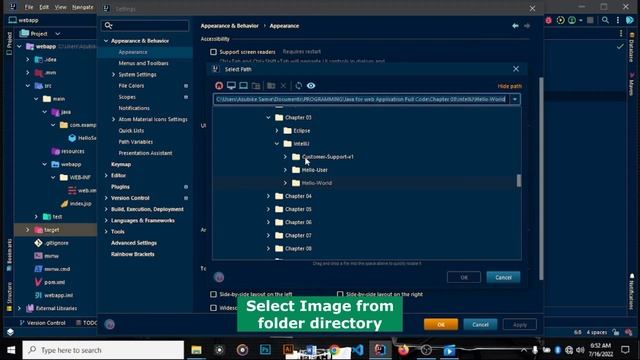Create new folder in Select Path toolbar

tap(271, 85)
